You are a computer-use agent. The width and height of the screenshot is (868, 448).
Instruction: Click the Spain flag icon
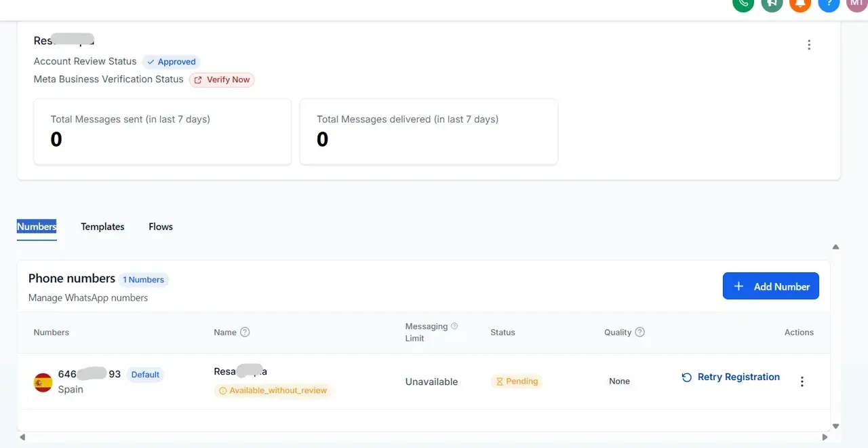[43, 382]
